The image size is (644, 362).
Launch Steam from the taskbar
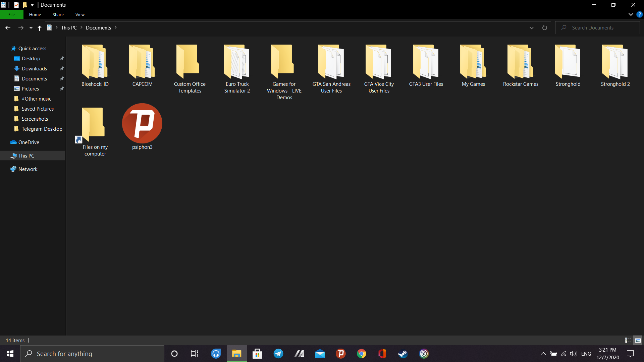click(x=403, y=354)
